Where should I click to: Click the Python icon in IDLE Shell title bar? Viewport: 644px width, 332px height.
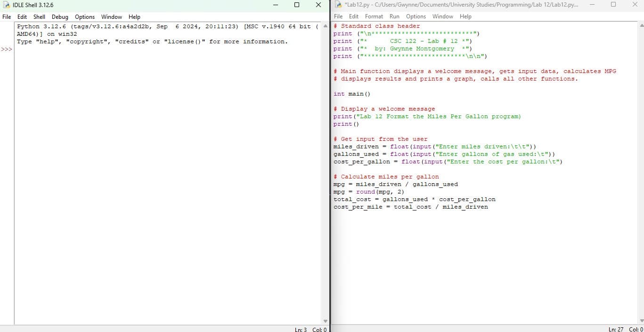7,5
